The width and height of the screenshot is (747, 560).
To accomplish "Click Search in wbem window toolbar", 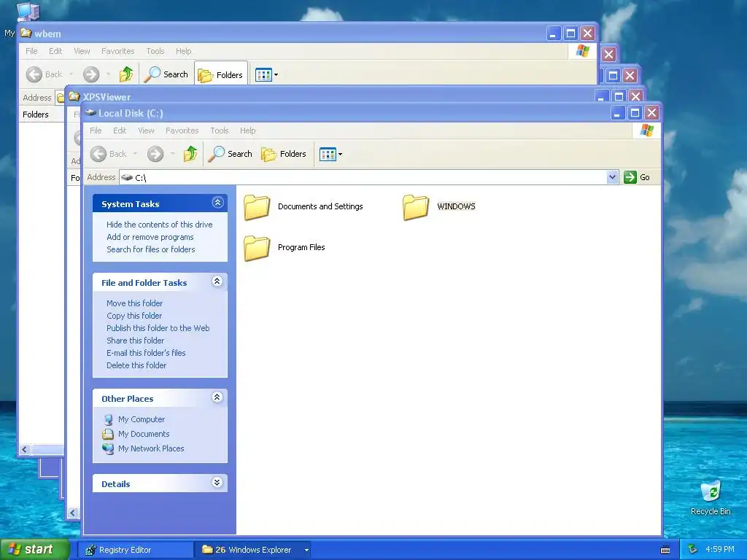I will 166,74.
